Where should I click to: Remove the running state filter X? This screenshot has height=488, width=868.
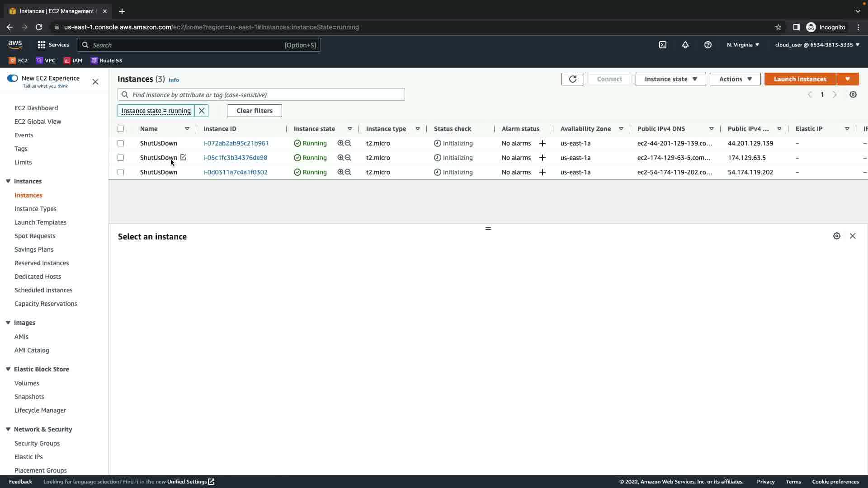(202, 111)
